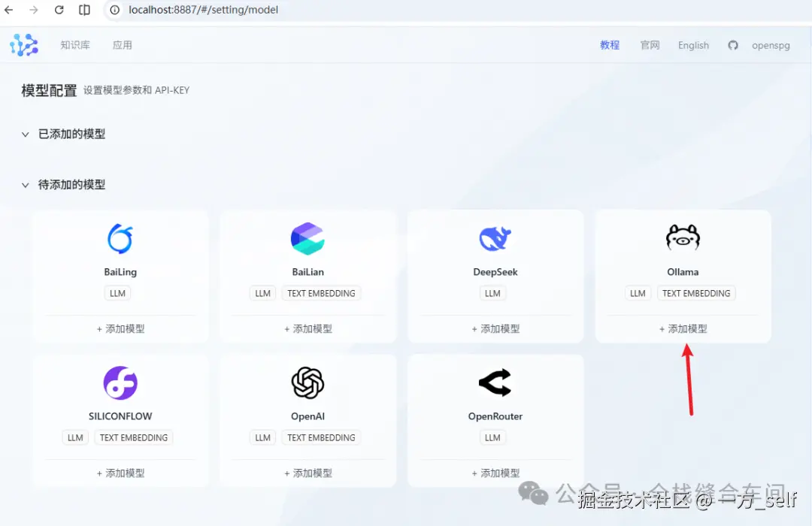
Task: Click the GitHub icon
Action: click(x=733, y=45)
